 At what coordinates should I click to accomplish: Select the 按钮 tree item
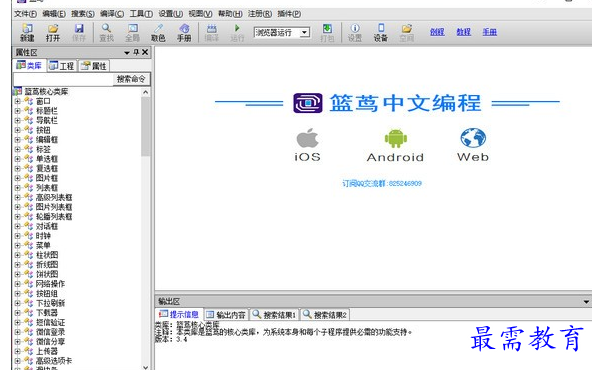(43, 130)
